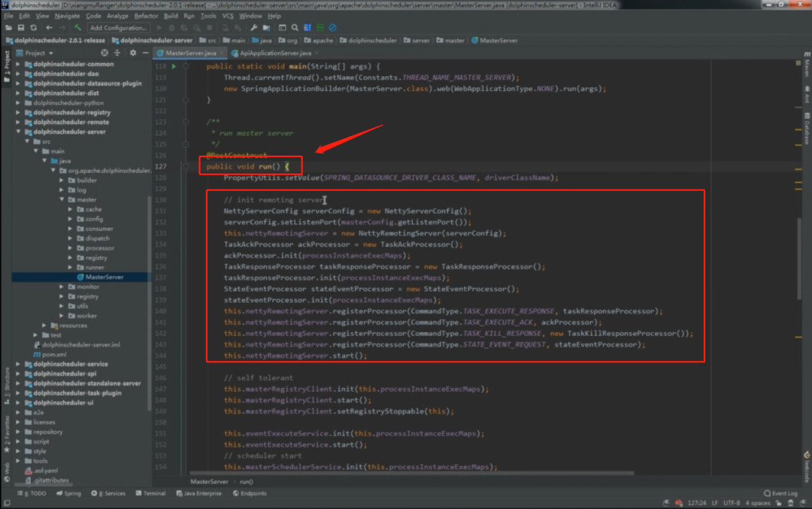Click the locate/scroll-from-source target icon

(105, 53)
